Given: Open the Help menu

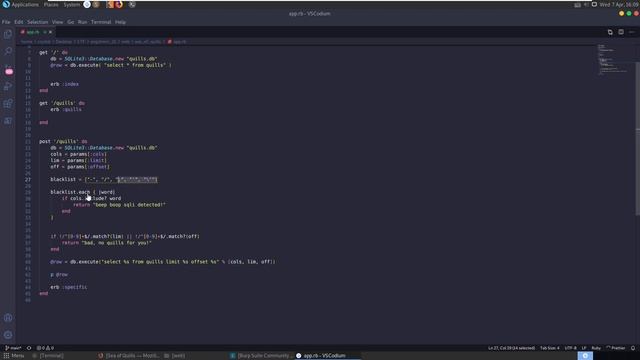Looking at the screenshot, I should pyautogui.click(x=120, y=22).
